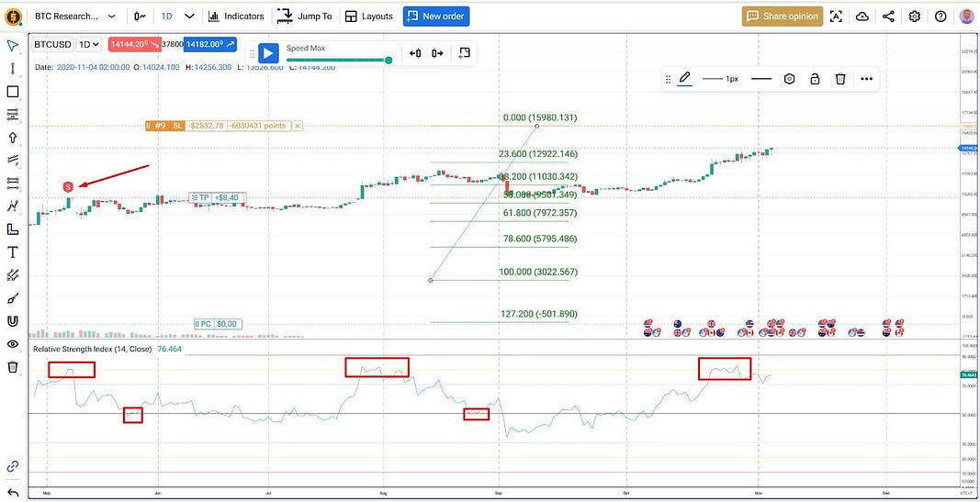Screen dimensions: 980x502
Task: Click the TP +$8,40 label
Action: (x=217, y=197)
